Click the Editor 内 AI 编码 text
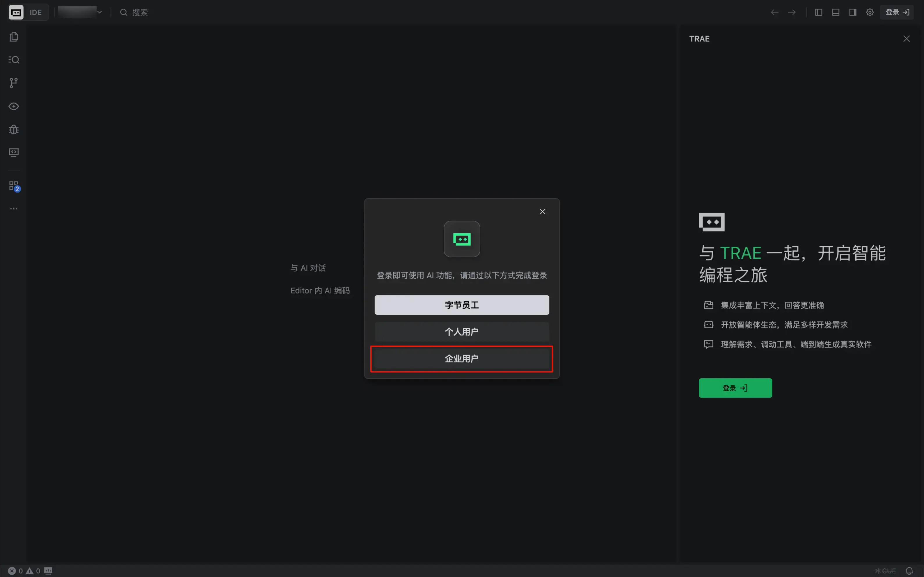 pyautogui.click(x=320, y=291)
